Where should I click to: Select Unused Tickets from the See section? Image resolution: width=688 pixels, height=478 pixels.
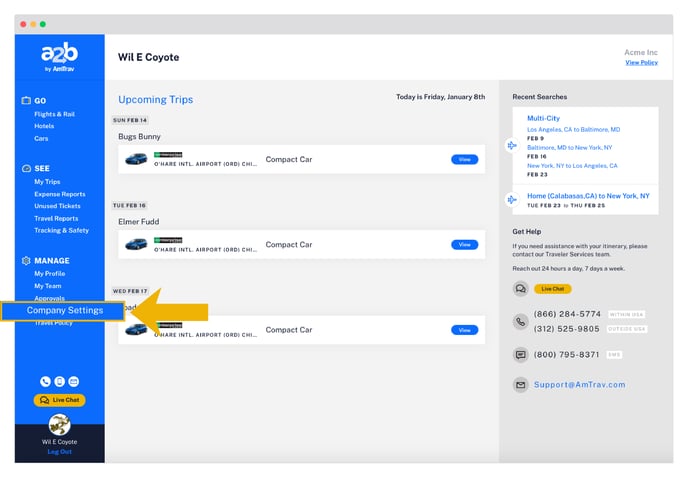(57, 206)
